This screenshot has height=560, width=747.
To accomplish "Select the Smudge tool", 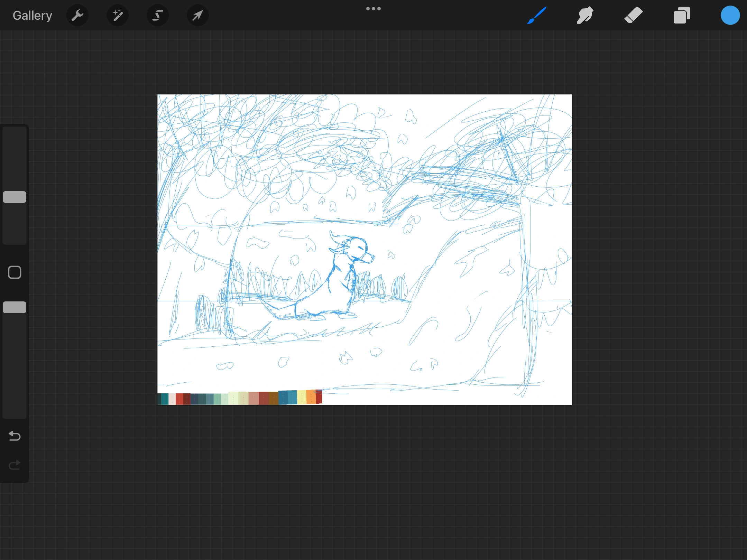I will point(585,15).
